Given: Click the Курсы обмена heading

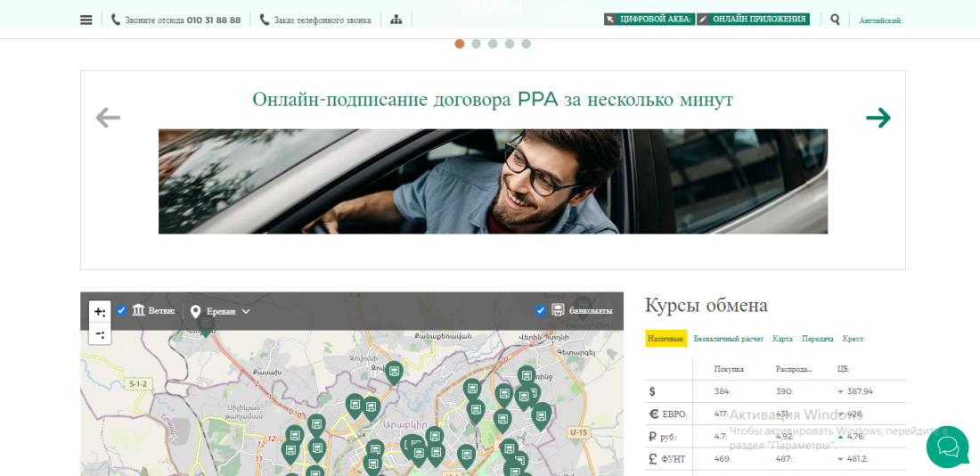Looking at the screenshot, I should point(706,305).
